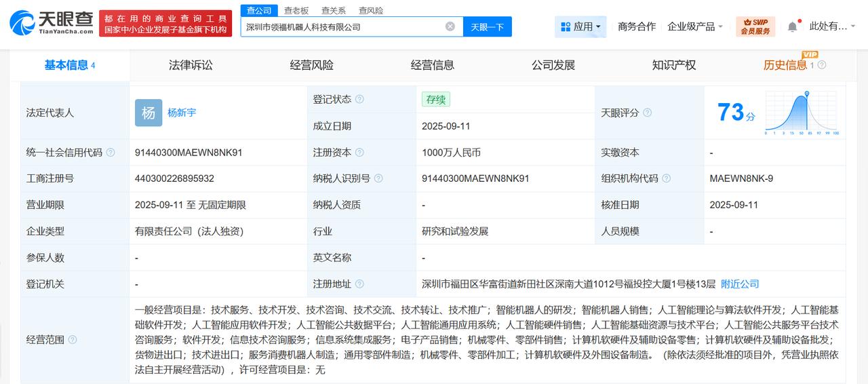Click the 纳税人资质 label
Viewport: 868px width, 384px height.
337,205
